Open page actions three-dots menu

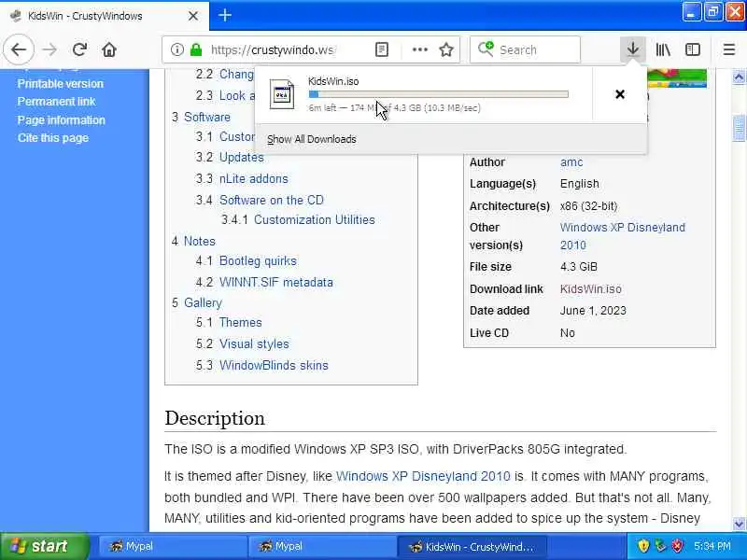tap(419, 49)
